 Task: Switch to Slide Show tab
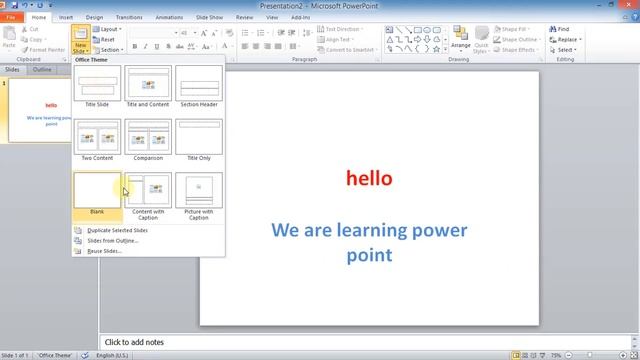pyautogui.click(x=209, y=18)
